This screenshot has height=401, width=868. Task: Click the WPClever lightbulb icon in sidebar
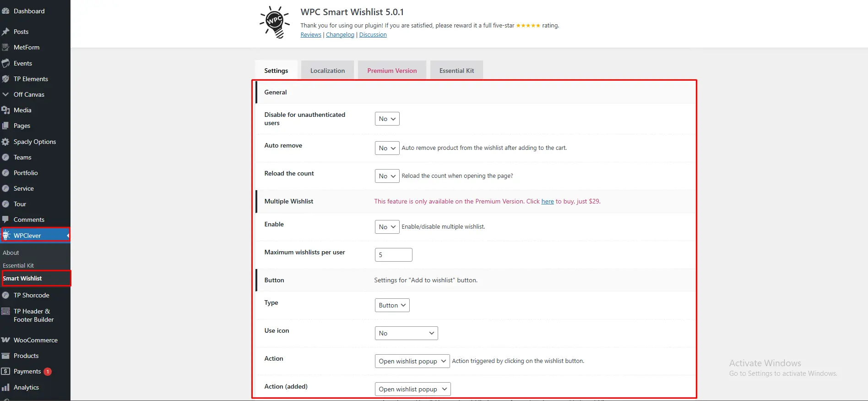point(6,235)
